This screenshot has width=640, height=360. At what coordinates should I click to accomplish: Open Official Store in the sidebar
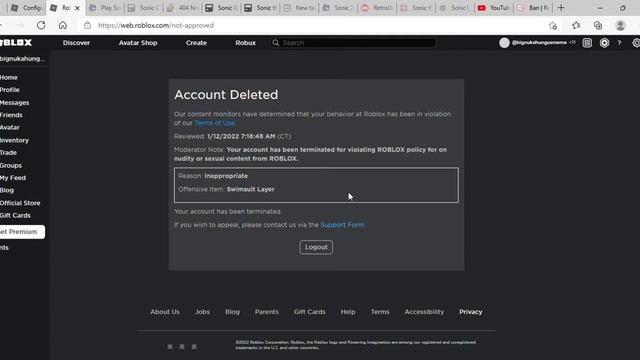(x=20, y=203)
